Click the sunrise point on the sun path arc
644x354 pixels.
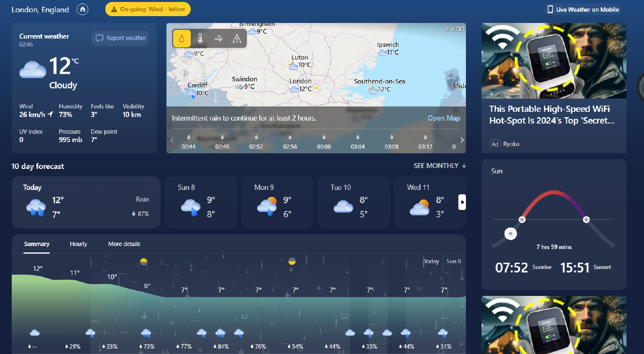tap(522, 220)
